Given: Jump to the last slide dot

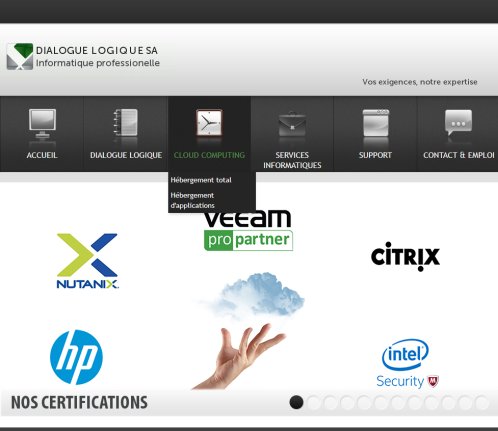Looking at the screenshot, I should coord(482,402).
